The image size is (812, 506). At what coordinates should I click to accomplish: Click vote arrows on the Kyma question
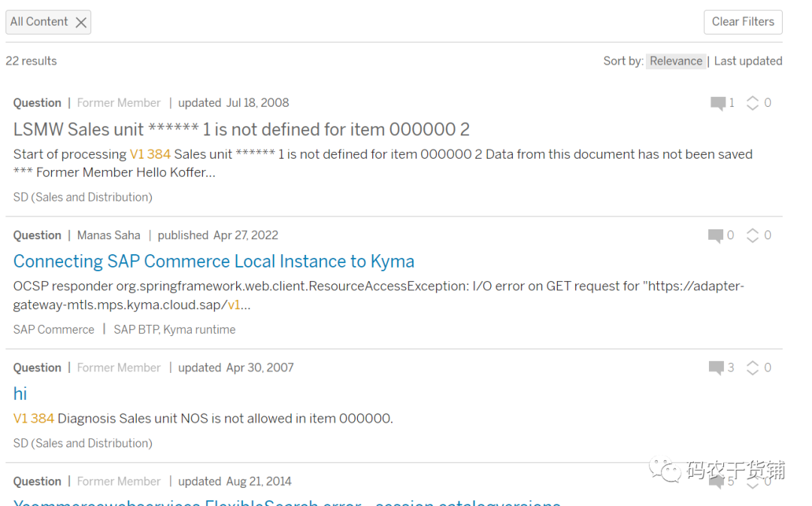tap(752, 235)
